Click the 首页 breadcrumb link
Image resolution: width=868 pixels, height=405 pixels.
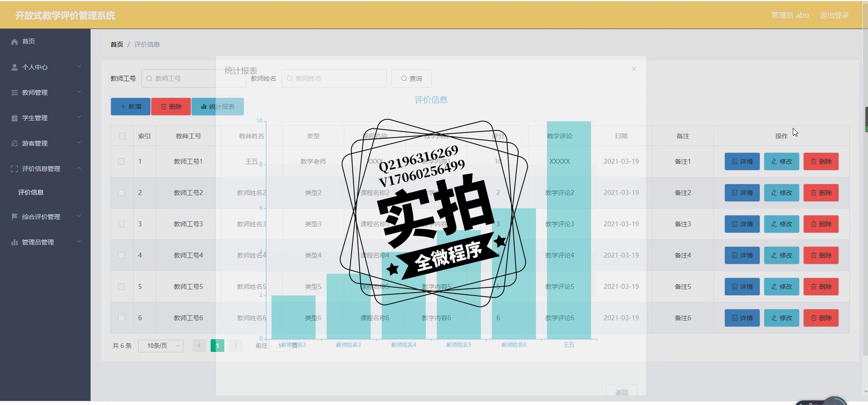pyautogui.click(x=117, y=44)
